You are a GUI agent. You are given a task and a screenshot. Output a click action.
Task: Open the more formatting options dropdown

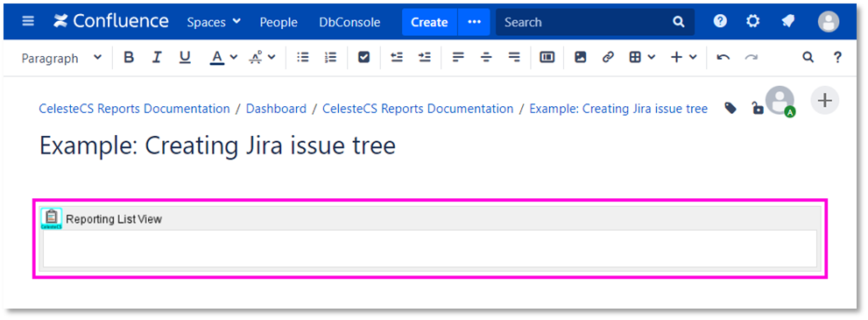pyautogui.click(x=262, y=58)
